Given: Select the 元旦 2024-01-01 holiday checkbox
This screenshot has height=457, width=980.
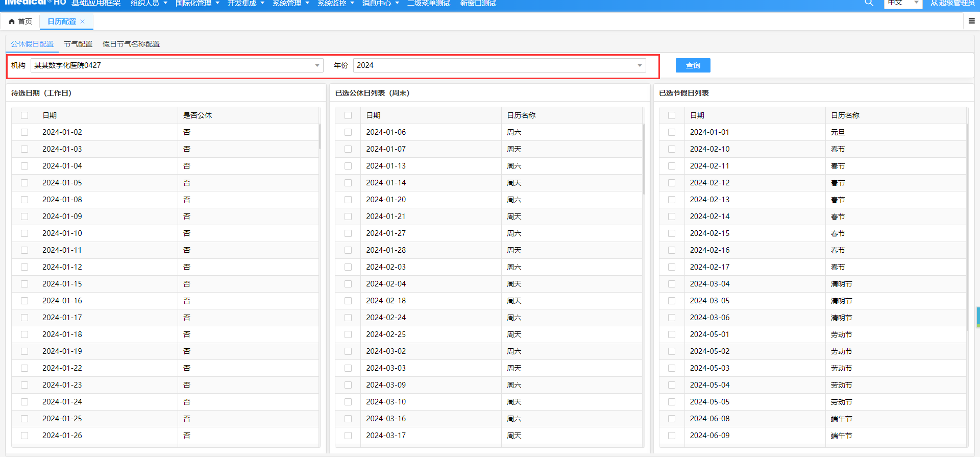Looking at the screenshot, I should pyautogui.click(x=672, y=132).
